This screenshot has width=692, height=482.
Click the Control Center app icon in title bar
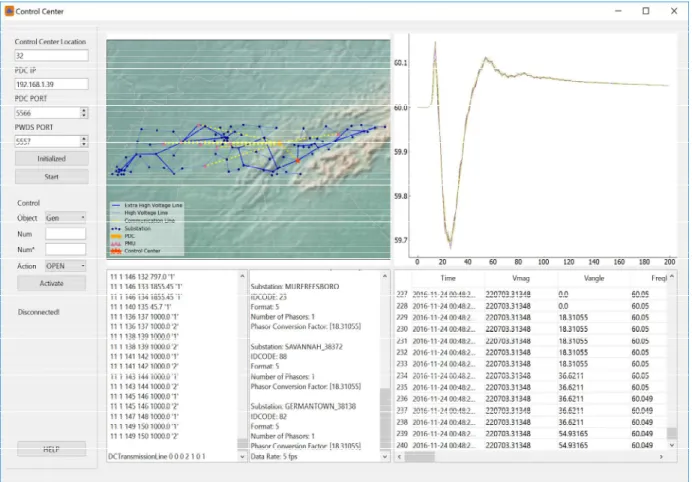pyautogui.click(x=9, y=11)
